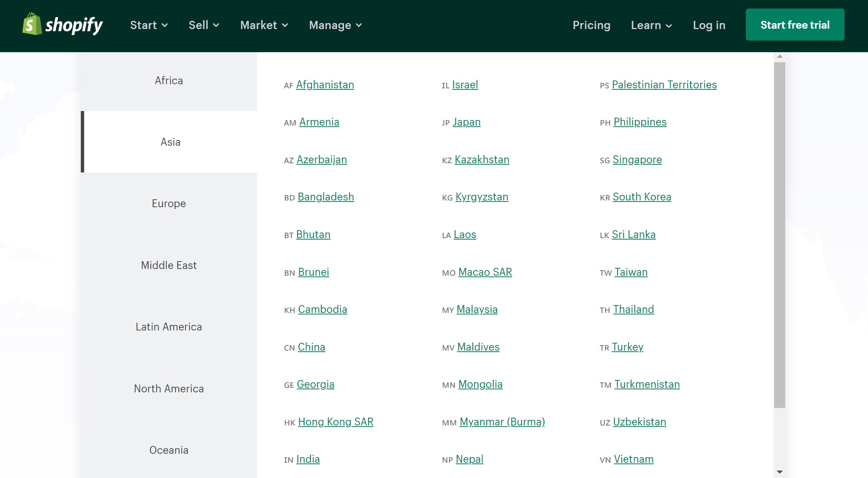Switch to the Latin America tab
The width and height of the screenshot is (868, 478).
click(x=169, y=327)
